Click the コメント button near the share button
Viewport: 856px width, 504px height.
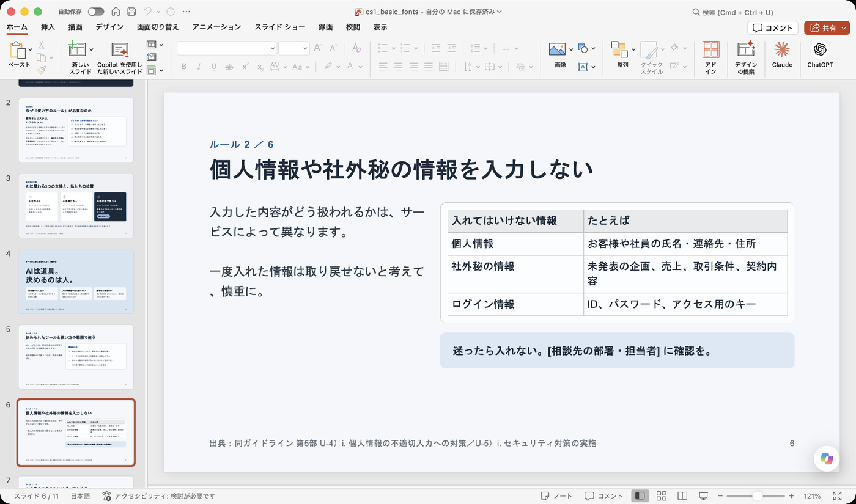pyautogui.click(x=773, y=27)
